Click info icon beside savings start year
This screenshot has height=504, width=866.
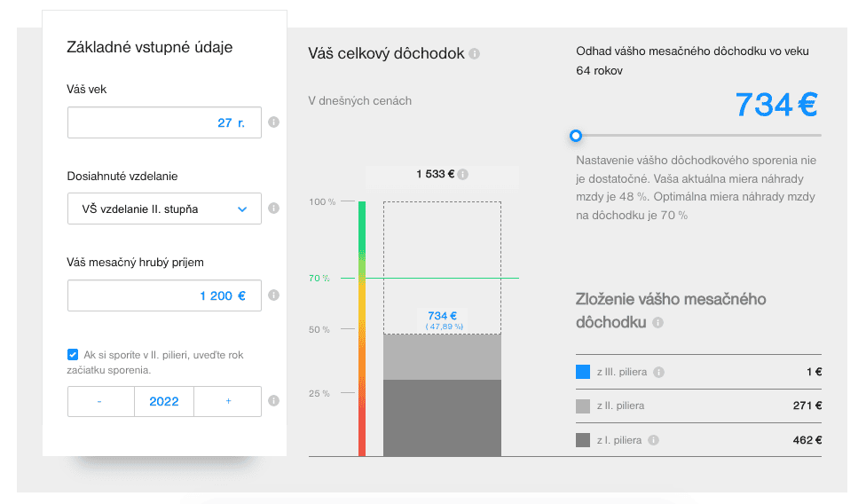pyautogui.click(x=273, y=401)
